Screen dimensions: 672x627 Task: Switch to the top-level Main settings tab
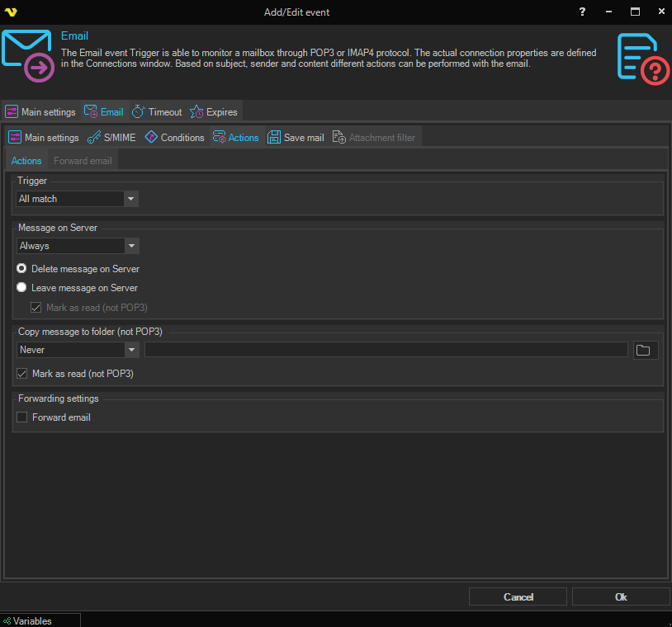pyautogui.click(x=40, y=112)
